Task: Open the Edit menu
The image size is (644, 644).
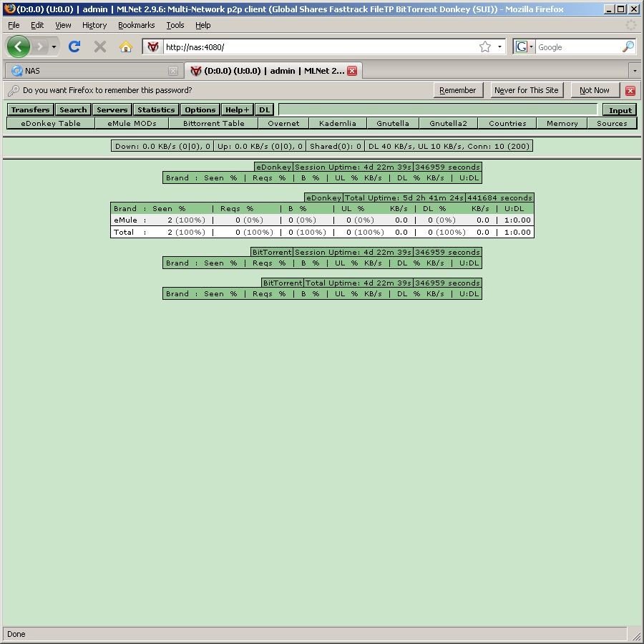Action: tap(37, 25)
